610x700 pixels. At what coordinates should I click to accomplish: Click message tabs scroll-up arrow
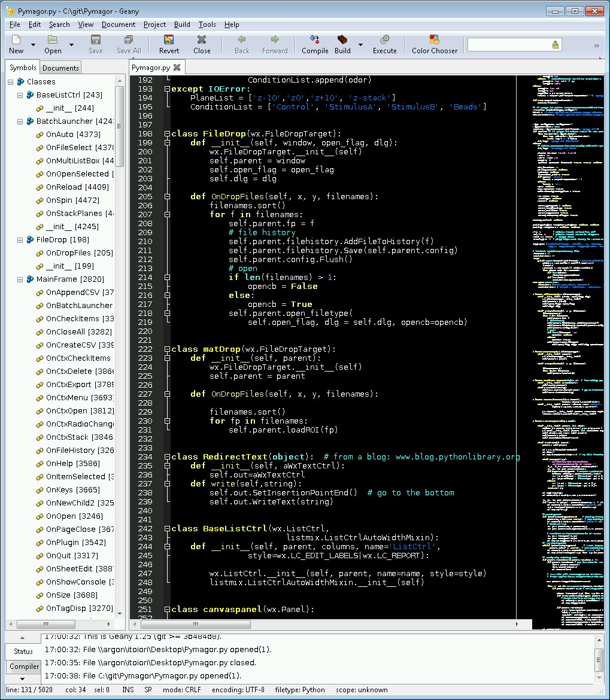[22, 638]
